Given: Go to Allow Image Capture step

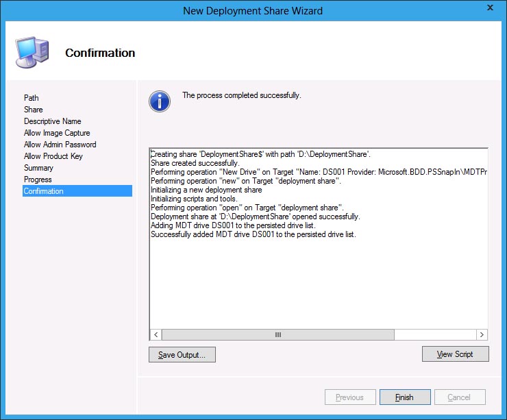Looking at the screenshot, I should 57,133.
